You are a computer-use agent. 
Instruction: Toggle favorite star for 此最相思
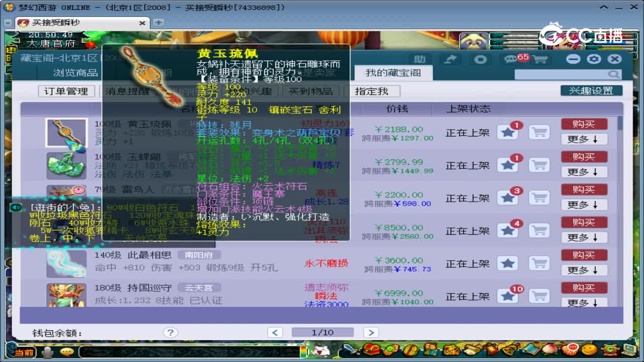(508, 263)
